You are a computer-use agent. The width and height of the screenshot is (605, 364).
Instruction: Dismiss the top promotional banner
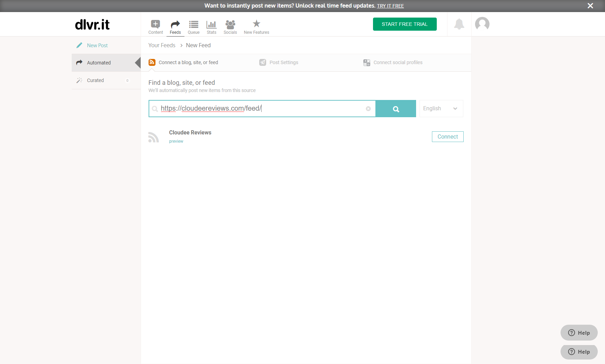[x=590, y=6]
